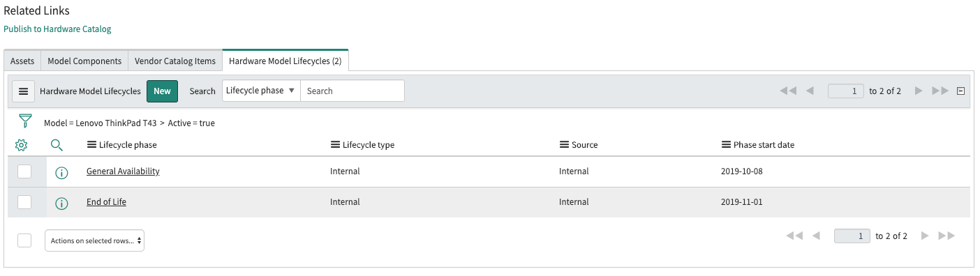Viewport: 980px width, 276px height.
Task: Go to last page in top pager
Action: click(x=940, y=91)
